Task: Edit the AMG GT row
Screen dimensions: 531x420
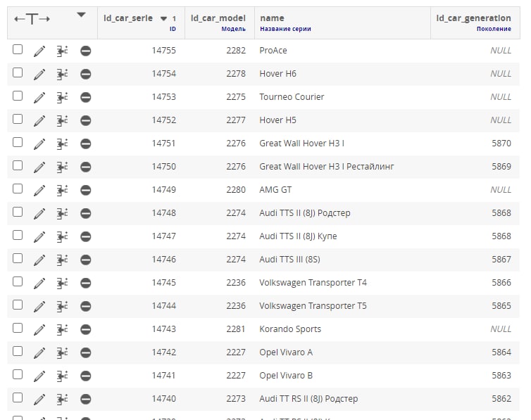Action: [39, 191]
